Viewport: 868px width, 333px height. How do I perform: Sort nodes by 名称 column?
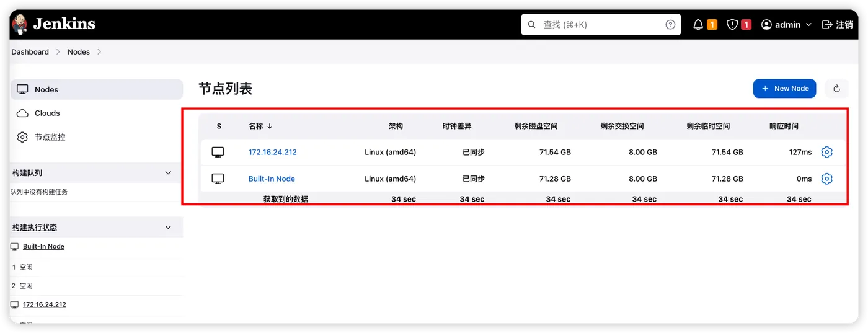pos(260,127)
